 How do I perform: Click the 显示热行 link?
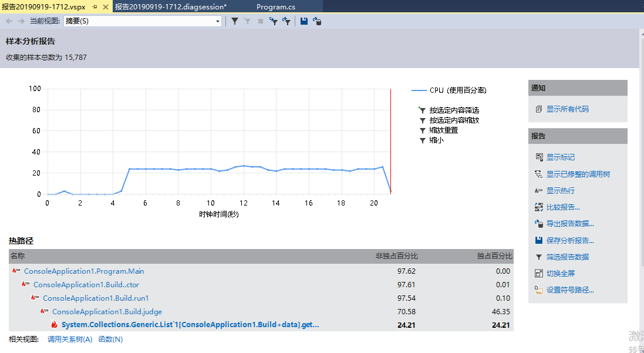560,191
